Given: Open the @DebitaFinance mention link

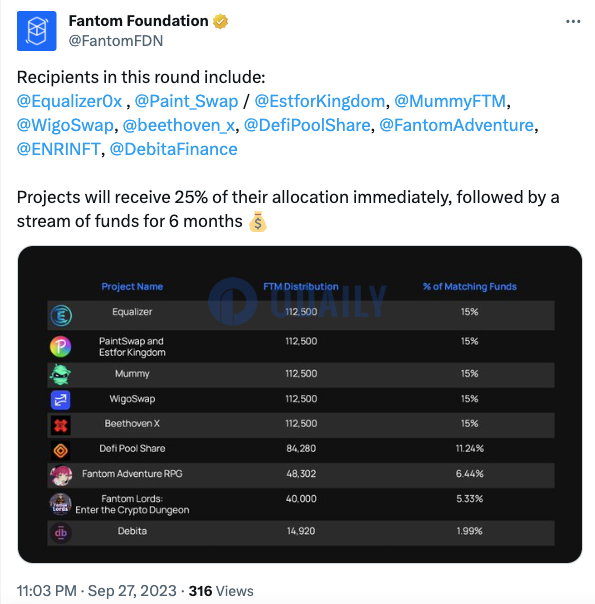Looking at the screenshot, I should click(173, 149).
